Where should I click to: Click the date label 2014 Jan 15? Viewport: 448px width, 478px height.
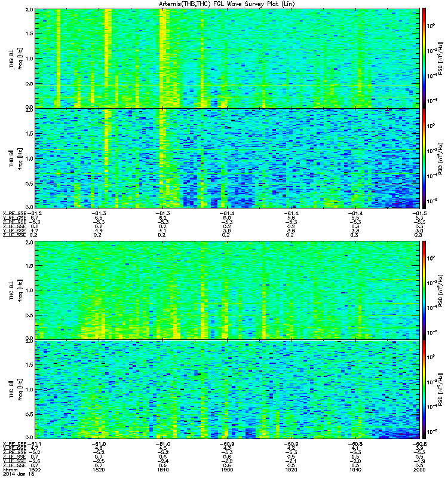(19, 474)
